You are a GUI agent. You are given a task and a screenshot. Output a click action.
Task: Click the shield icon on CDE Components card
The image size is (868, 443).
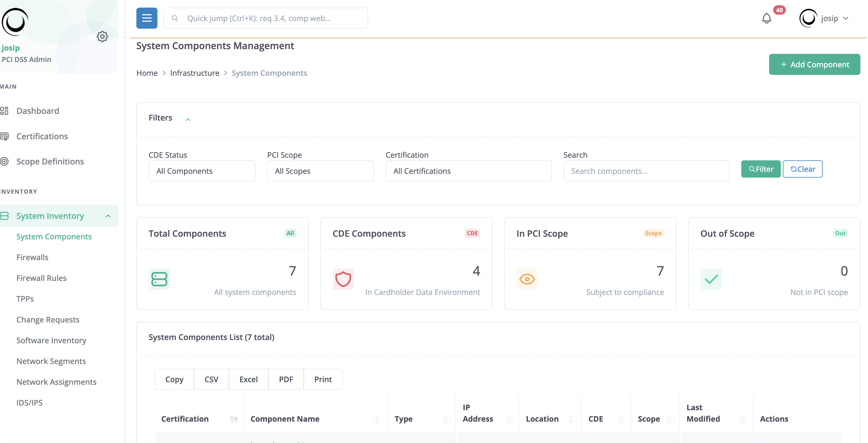(343, 279)
